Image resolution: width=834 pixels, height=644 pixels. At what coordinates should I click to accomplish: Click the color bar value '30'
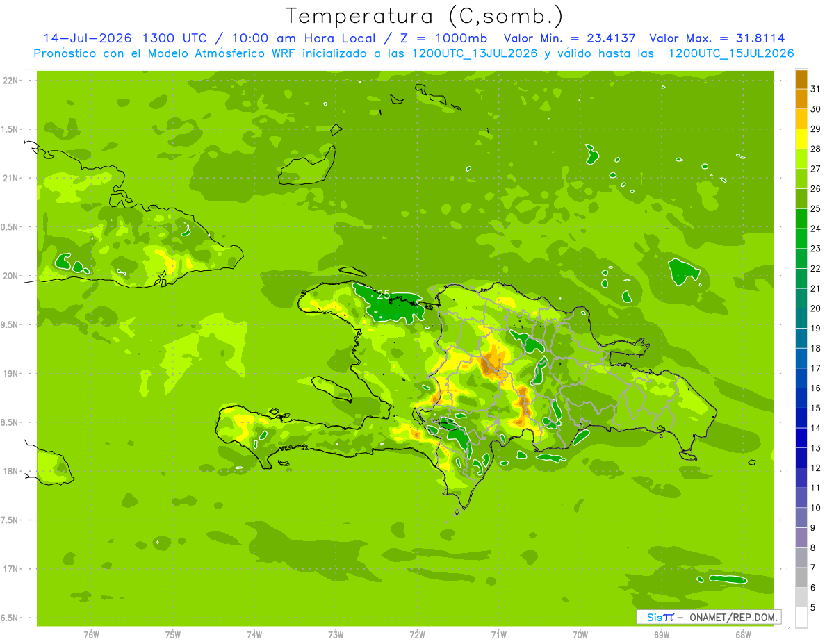[x=816, y=108]
